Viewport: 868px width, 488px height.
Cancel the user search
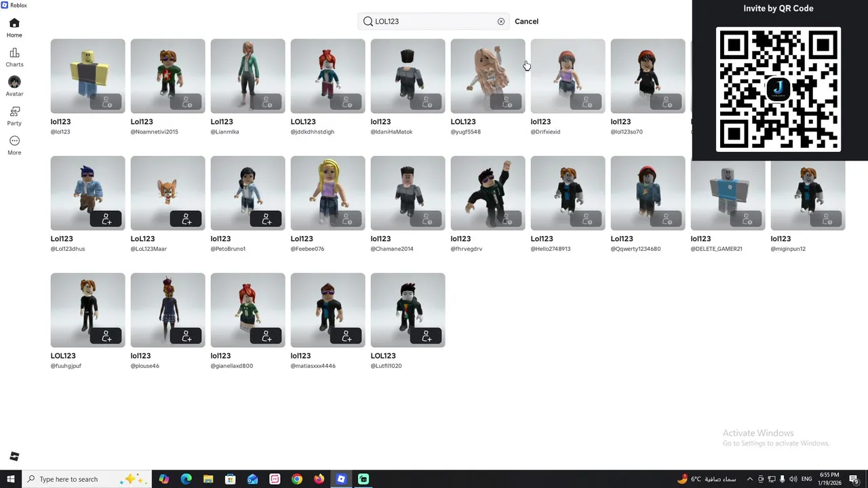(x=526, y=22)
